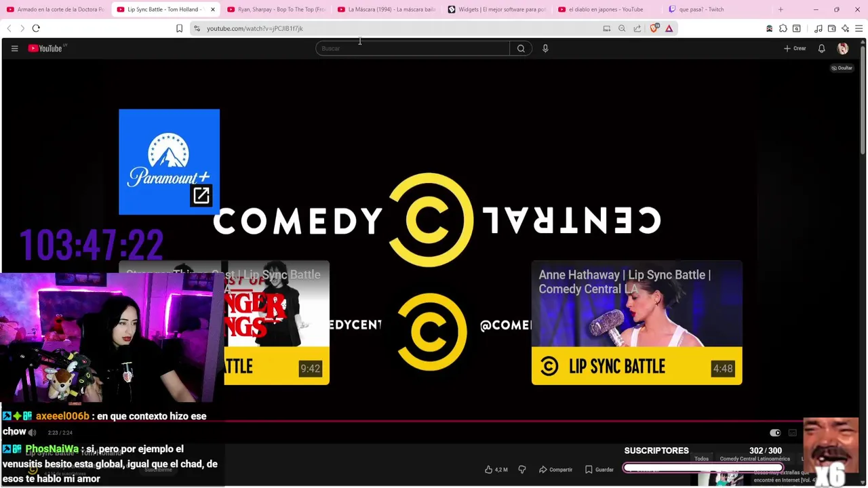Dislike the video with thumbs down
Image resolution: width=868 pixels, height=488 pixels.
pos(522,469)
